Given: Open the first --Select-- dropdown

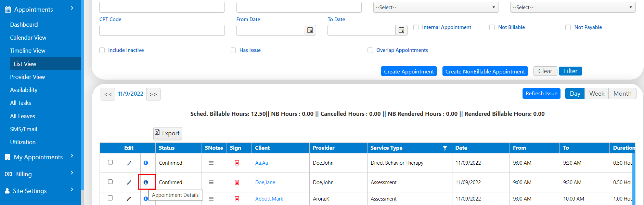Looking at the screenshot, I should coord(436,7).
